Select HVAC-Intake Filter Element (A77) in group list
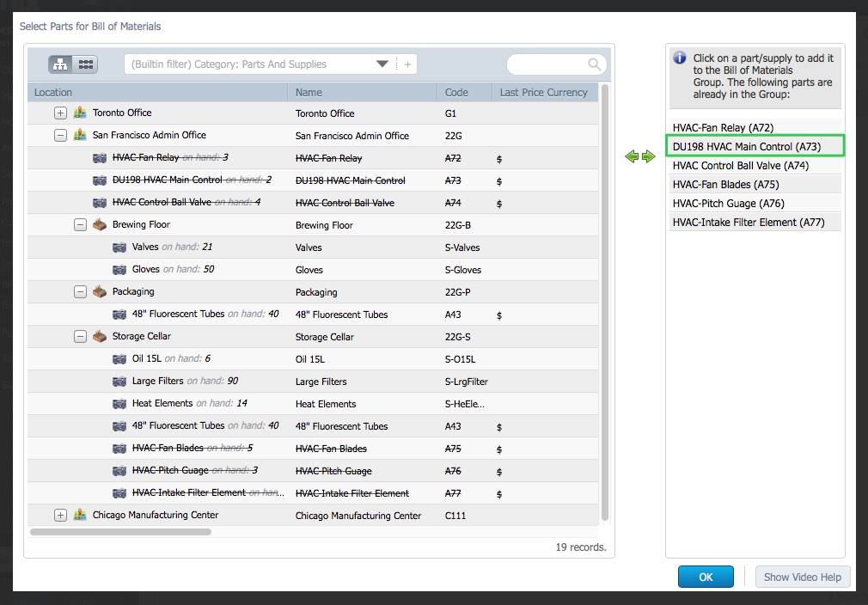868x605 pixels. tap(755, 222)
